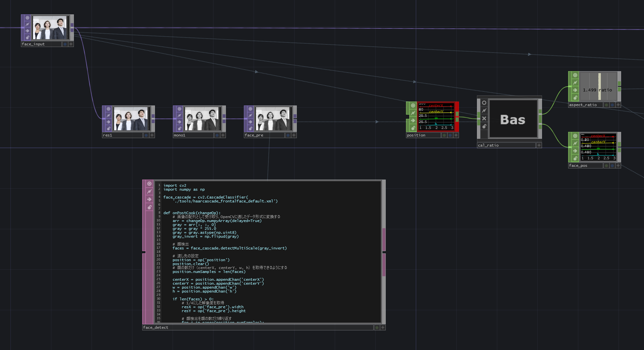Toggle the blue display dot on face_input
Image resolution: width=644 pixels, height=350 pixels.
coord(65,43)
